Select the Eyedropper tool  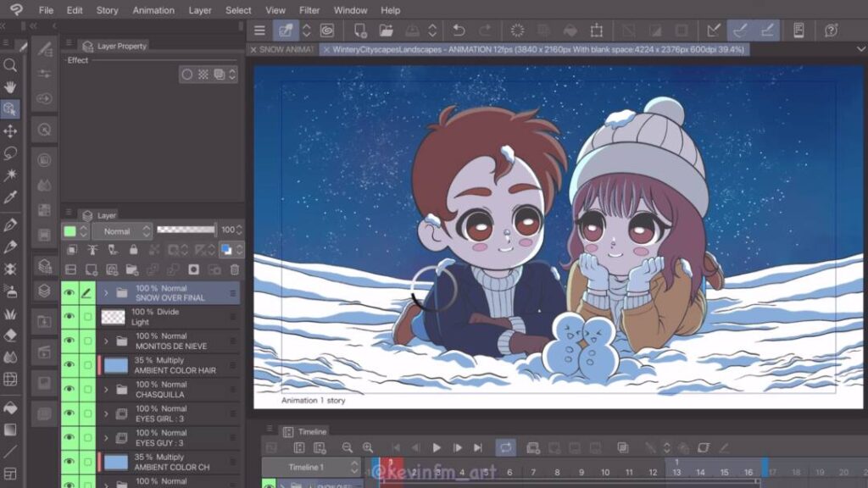click(x=10, y=197)
